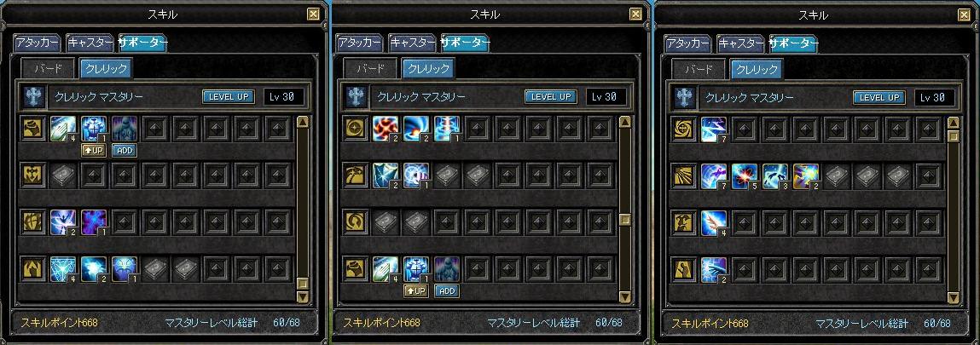Click the UP button in the left window
This screenshot has width=980, height=345.
pos(94,151)
